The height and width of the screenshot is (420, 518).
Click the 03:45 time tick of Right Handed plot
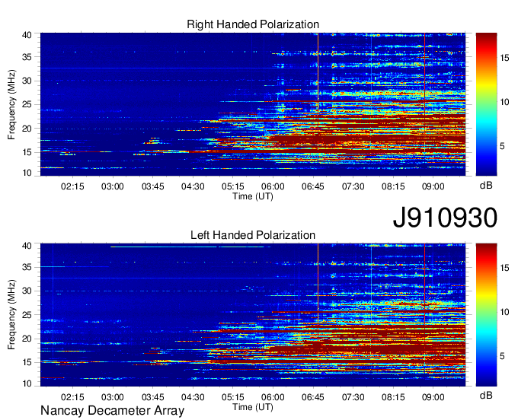pyautogui.click(x=152, y=186)
